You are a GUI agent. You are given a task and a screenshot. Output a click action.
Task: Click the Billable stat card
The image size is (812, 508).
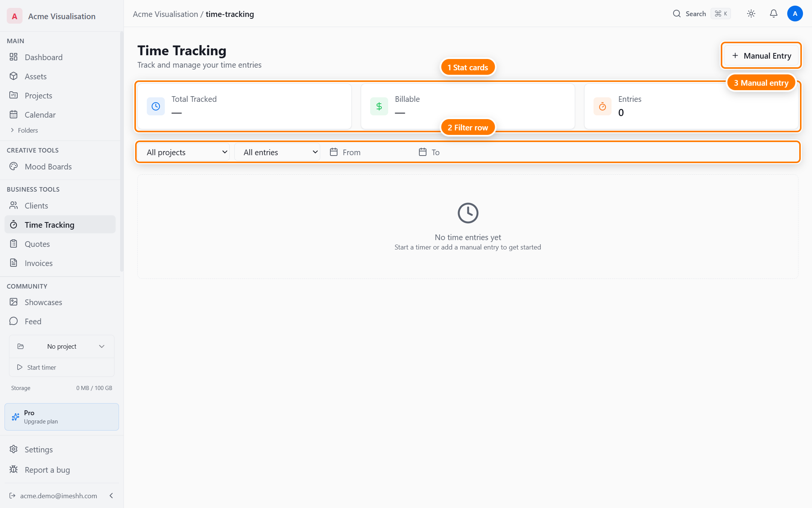(x=468, y=106)
